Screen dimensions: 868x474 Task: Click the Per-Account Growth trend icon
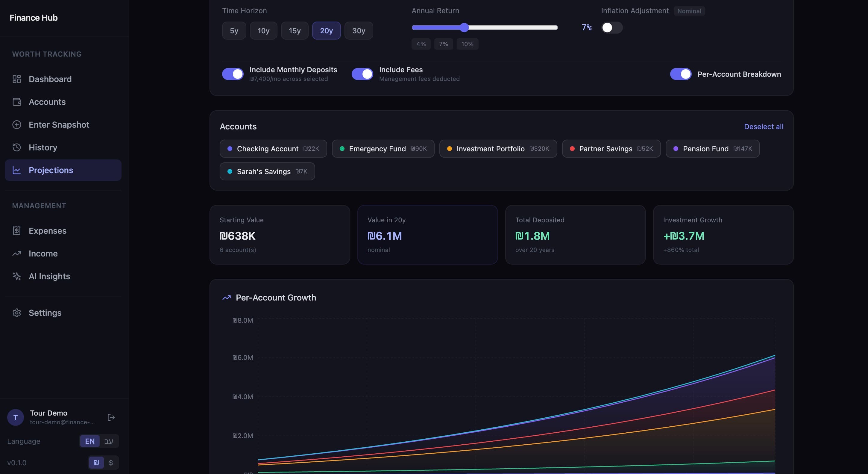pyautogui.click(x=227, y=298)
